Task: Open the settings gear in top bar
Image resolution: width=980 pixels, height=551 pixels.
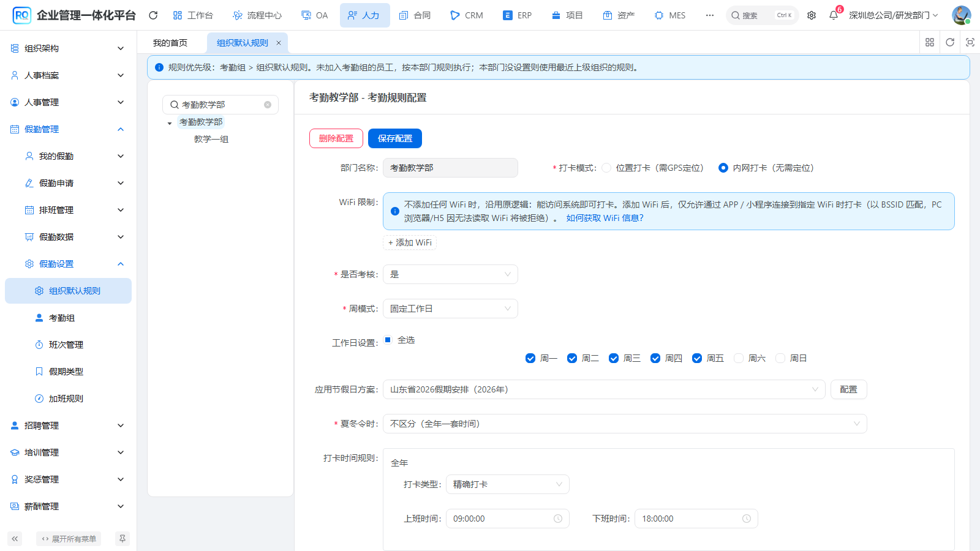Action: point(812,15)
